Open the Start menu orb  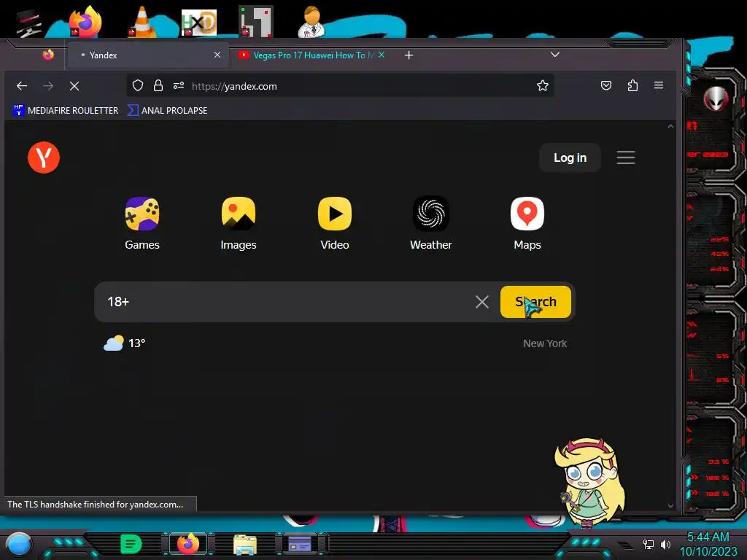(x=19, y=544)
